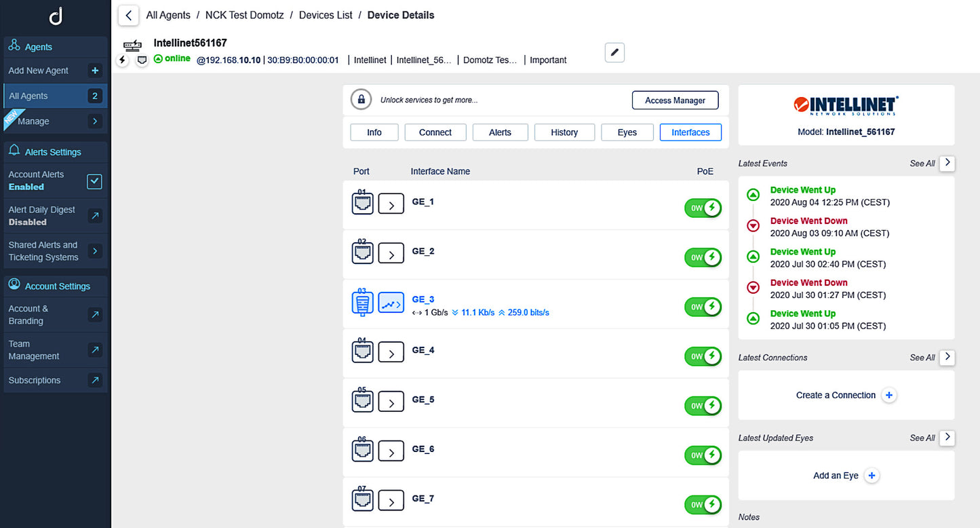This screenshot has width=980, height=528.
Task: Uncheck the Account Alerts Enabled checkbox
Action: coord(95,181)
